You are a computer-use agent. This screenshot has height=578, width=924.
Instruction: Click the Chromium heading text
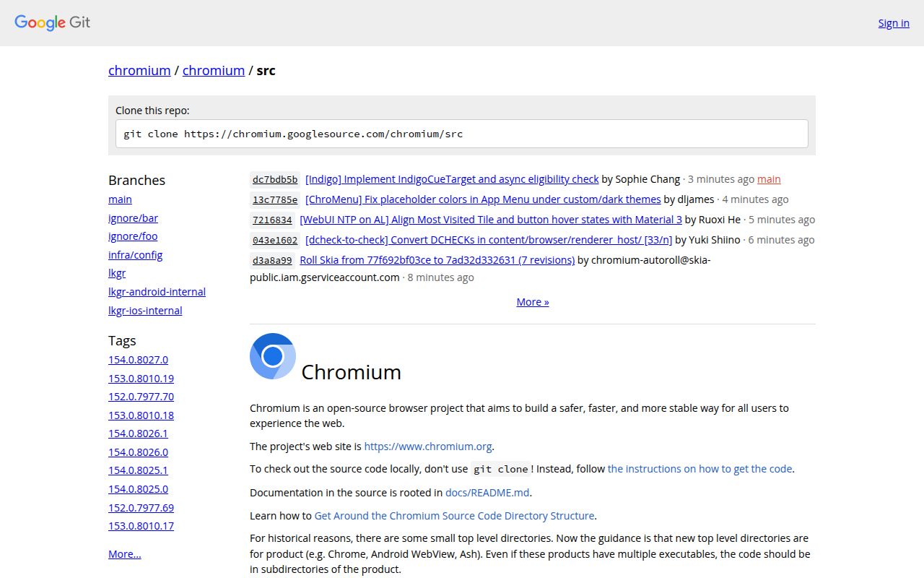[351, 372]
